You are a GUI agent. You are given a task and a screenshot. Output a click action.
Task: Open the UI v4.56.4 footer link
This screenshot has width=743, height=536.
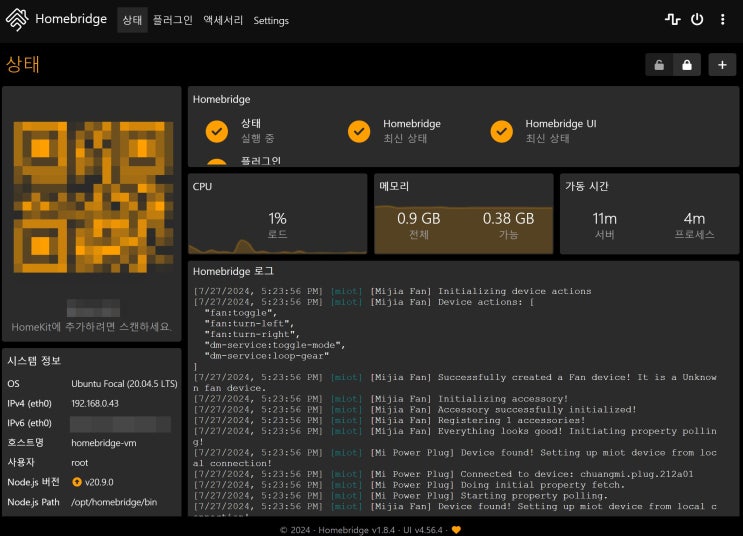point(423,530)
